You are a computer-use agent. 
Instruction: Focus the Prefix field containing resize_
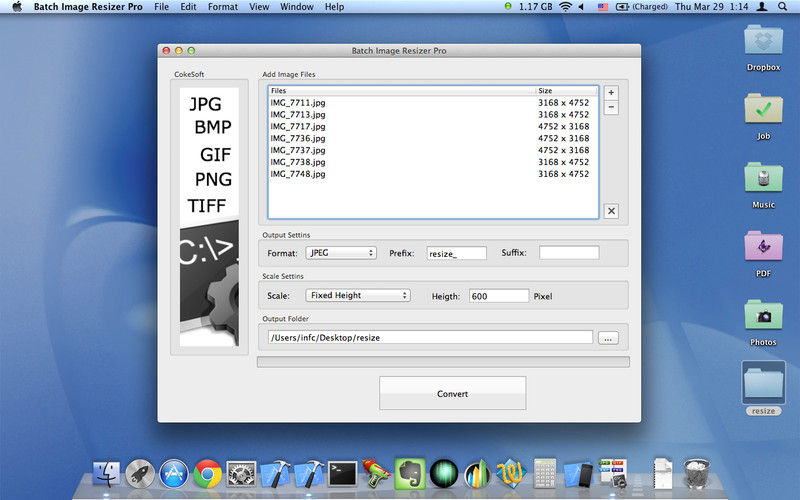click(457, 253)
